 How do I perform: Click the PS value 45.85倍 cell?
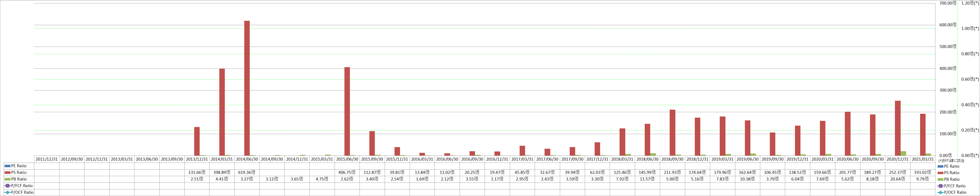click(x=522, y=172)
